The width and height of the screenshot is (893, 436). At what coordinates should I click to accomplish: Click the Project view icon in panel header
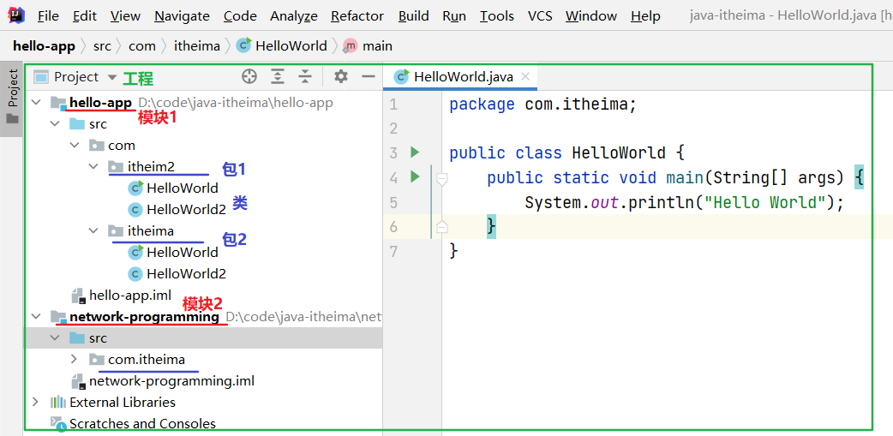click(x=40, y=77)
